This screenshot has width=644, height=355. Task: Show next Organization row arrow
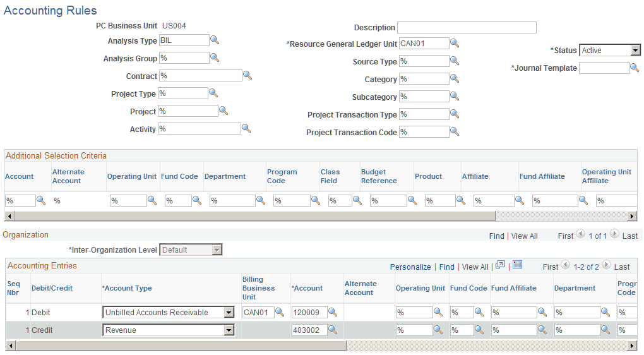click(x=614, y=234)
